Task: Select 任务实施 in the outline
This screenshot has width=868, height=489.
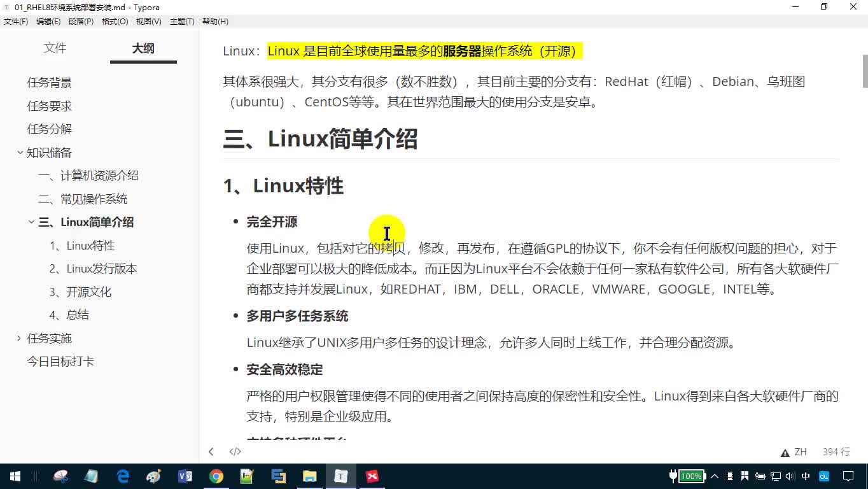Action: (49, 338)
